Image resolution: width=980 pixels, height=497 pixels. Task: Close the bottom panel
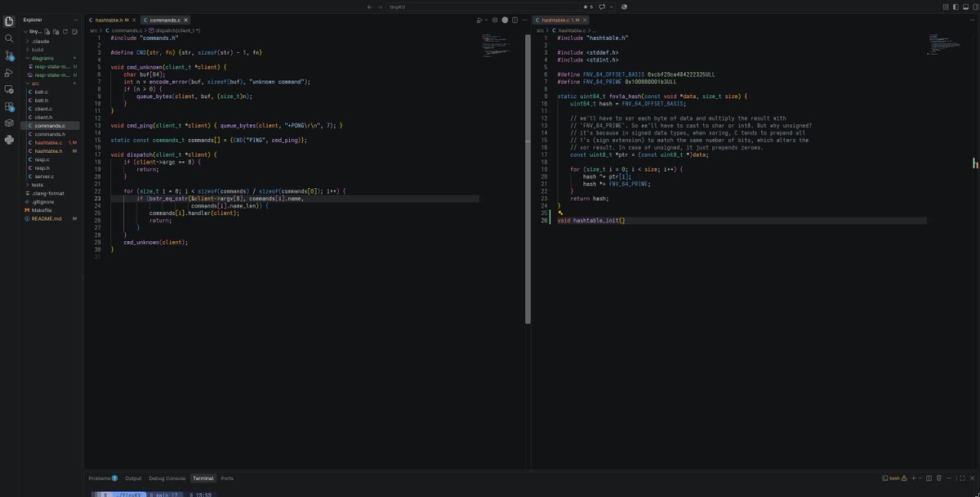(973, 478)
